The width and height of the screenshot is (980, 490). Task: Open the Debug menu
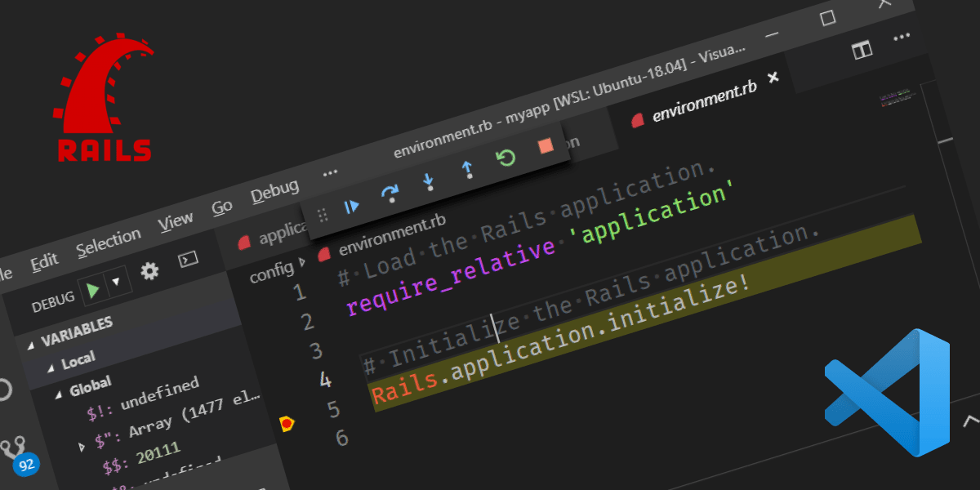274,191
